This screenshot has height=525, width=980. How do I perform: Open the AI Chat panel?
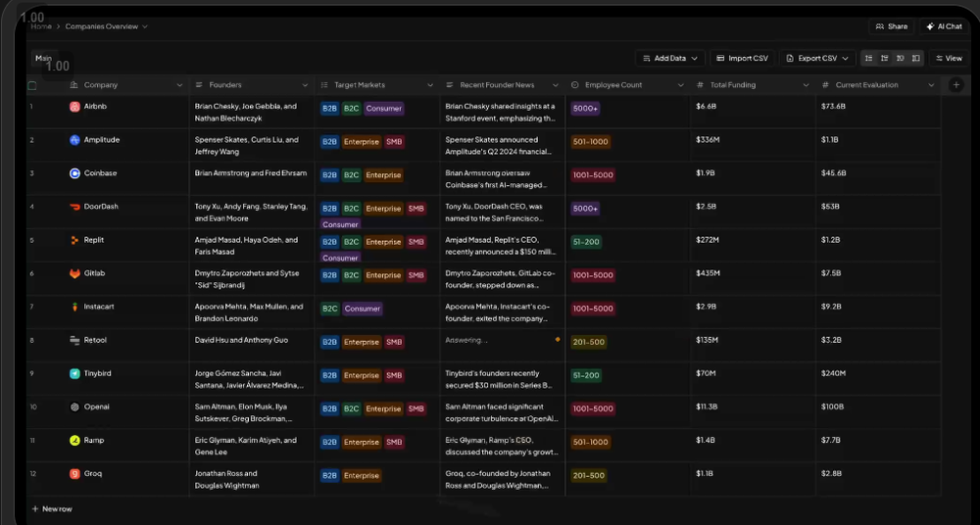click(x=944, y=26)
